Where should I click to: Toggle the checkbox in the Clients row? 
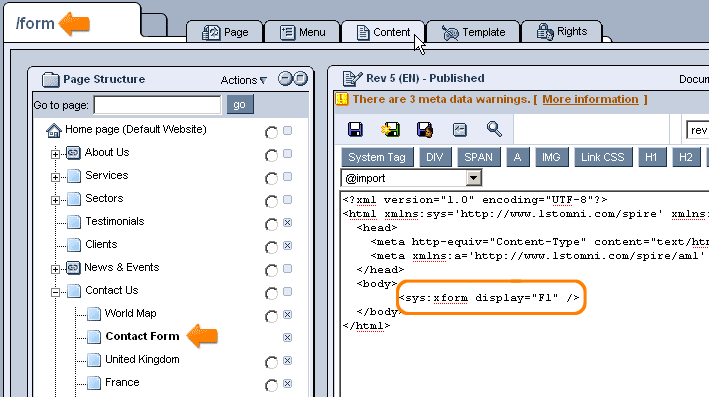click(x=288, y=246)
